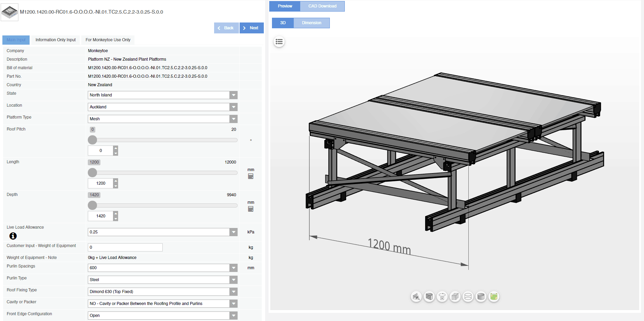Click the Next button
644x321 pixels.
[x=252, y=28]
